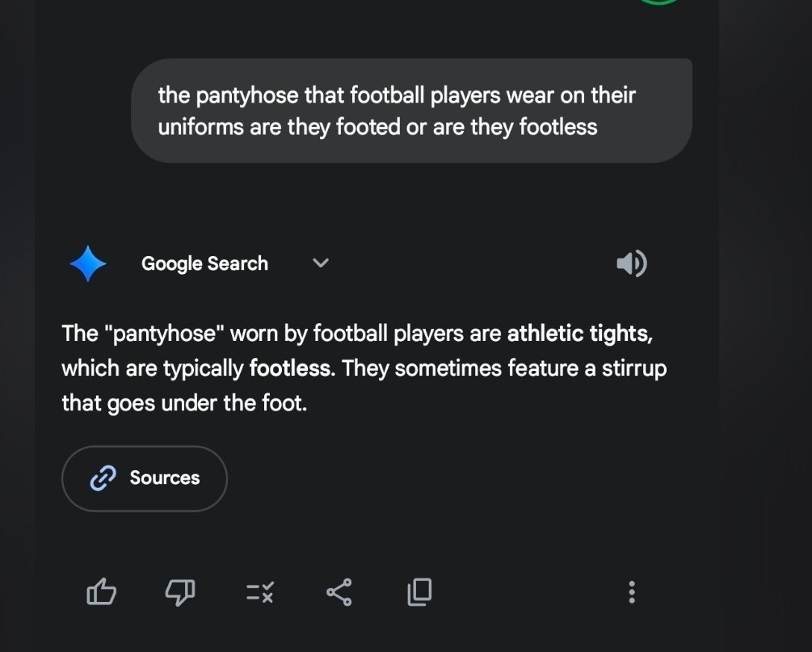Listen to response via speaker icon
Viewport: 812px width, 652px height.
point(631,263)
